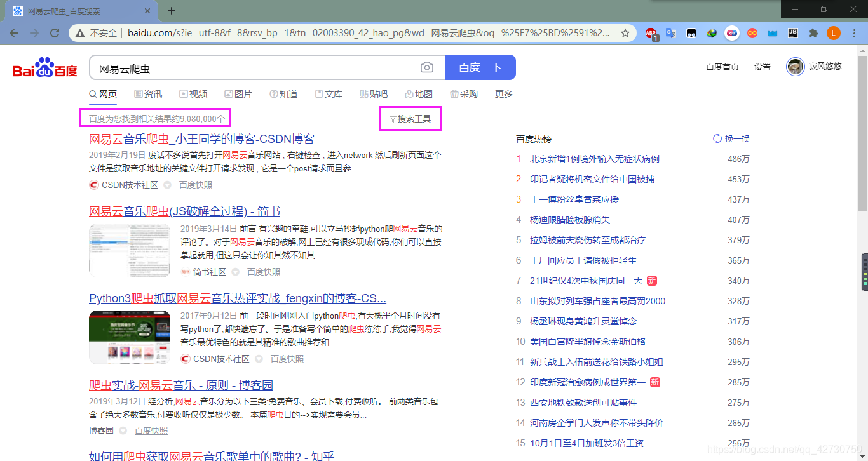Open the Extensions puzzle piece menu
The width and height of the screenshot is (868, 461).
813,33
